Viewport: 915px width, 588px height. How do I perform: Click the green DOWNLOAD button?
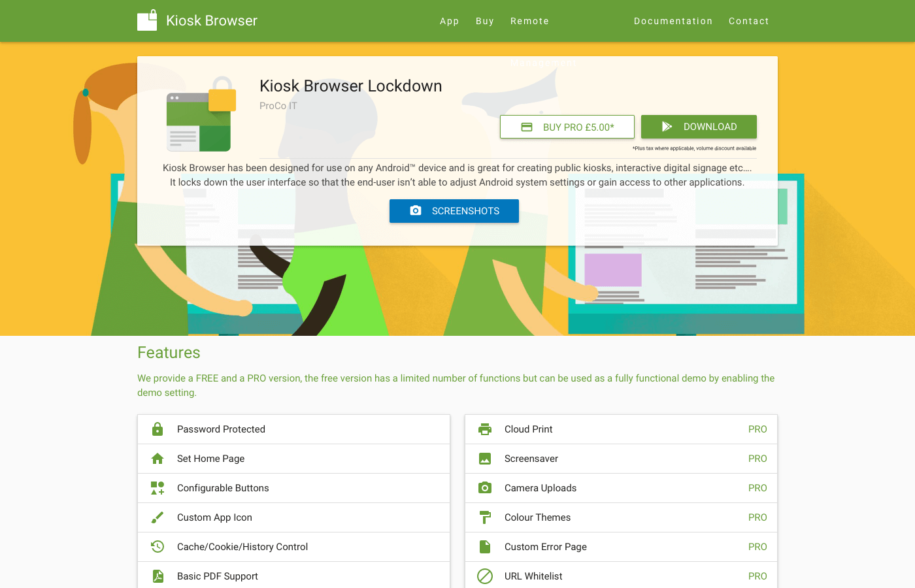click(x=699, y=127)
